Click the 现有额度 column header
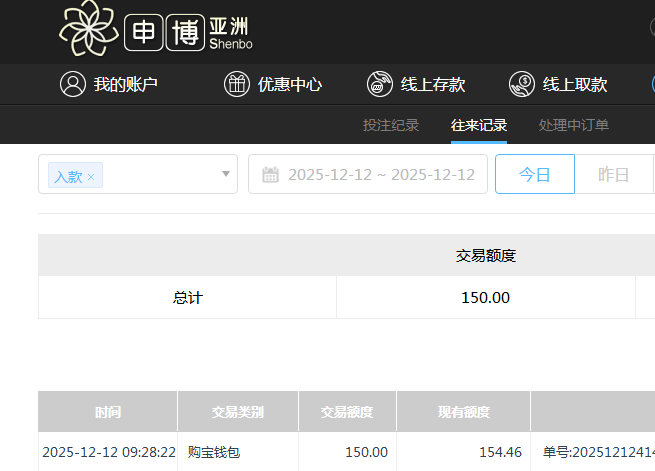This screenshot has width=655, height=471. click(x=464, y=412)
